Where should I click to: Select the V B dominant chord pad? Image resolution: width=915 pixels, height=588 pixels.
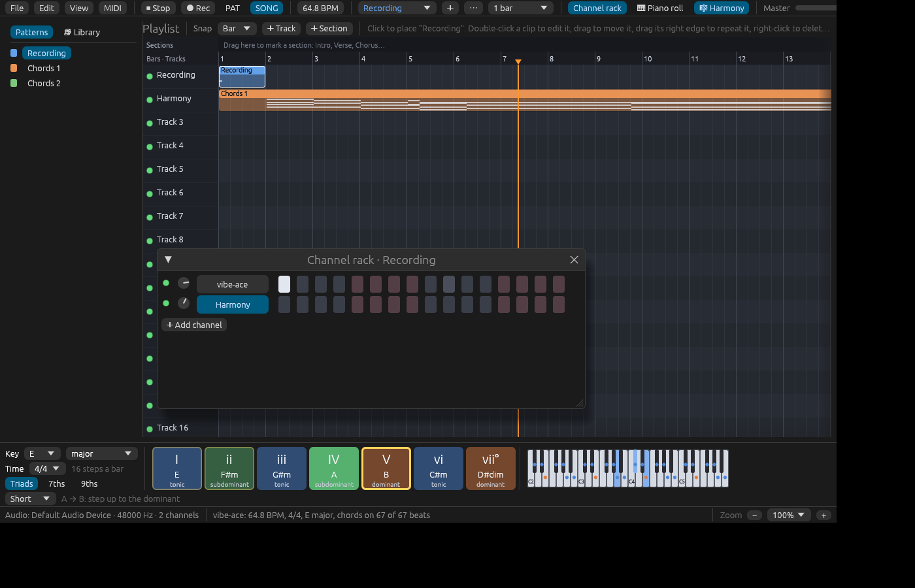coord(386,468)
